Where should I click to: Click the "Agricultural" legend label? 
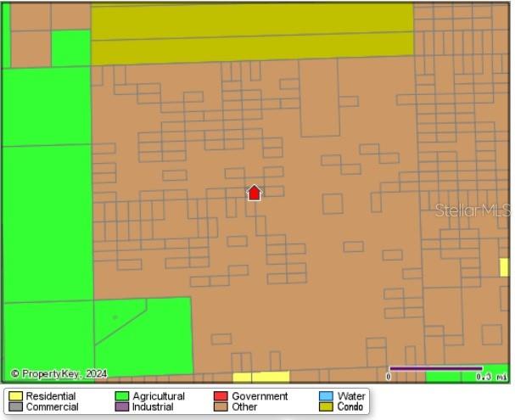click(159, 396)
